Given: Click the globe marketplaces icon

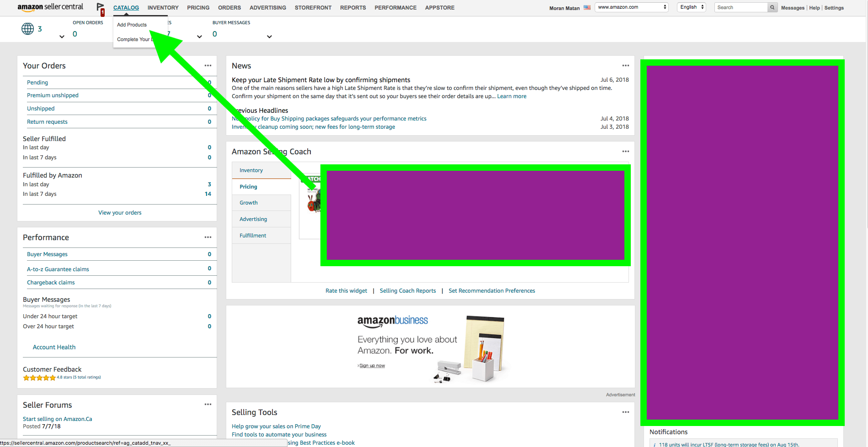Looking at the screenshot, I should [x=28, y=29].
